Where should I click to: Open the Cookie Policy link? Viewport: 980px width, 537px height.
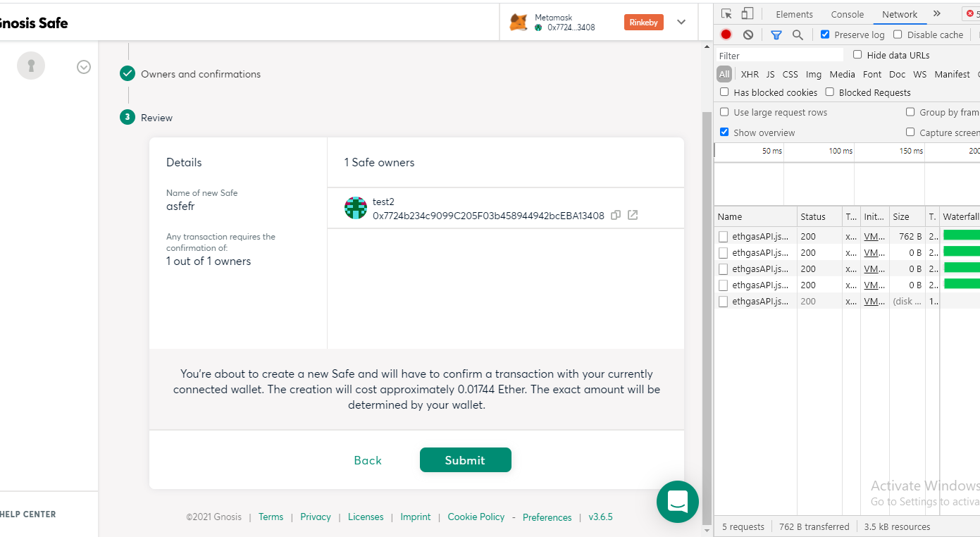476,517
